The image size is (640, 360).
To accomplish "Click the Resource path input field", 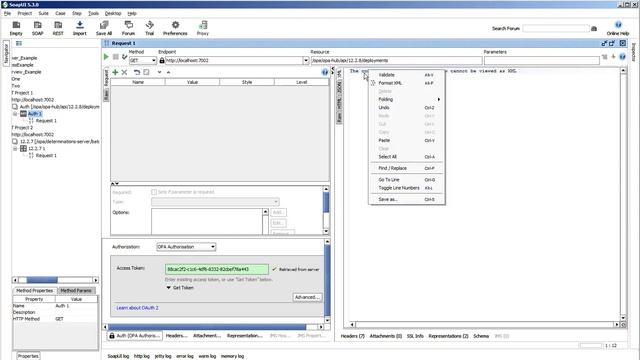I will (x=396, y=60).
